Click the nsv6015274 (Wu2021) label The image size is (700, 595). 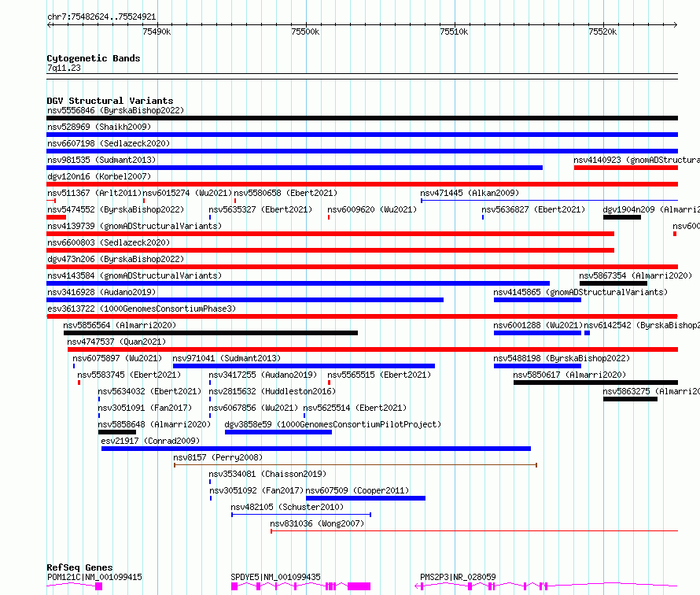187,193
